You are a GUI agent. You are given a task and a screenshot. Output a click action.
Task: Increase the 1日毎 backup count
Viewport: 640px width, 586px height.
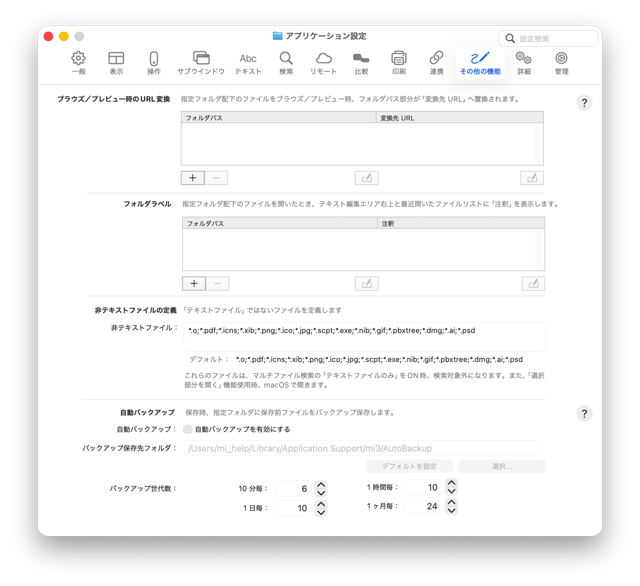(321, 504)
